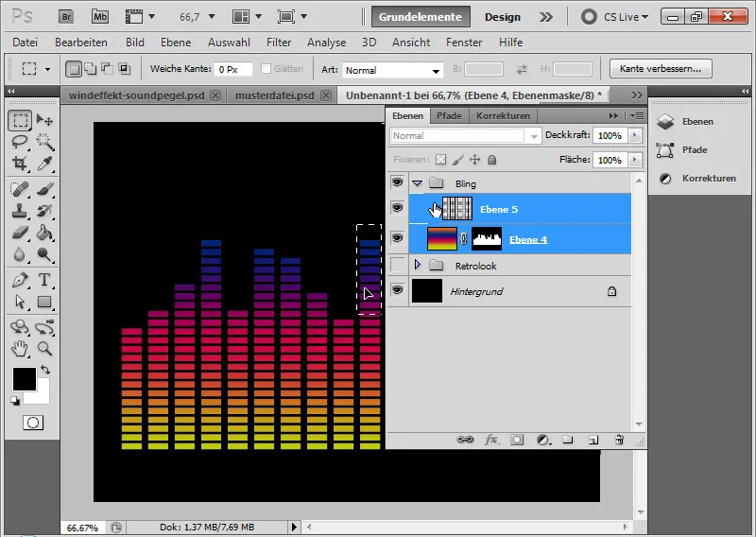
Task: Select the Move tool
Action: (44, 120)
